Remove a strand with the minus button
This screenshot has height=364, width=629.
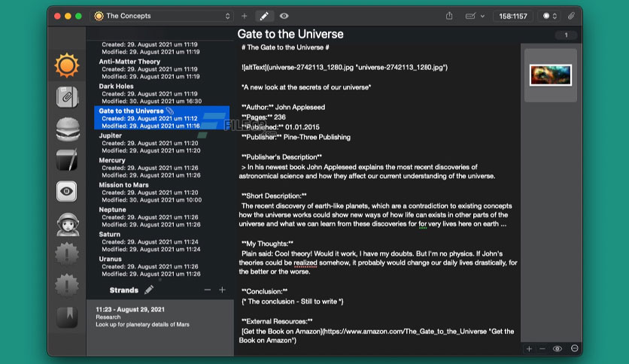click(x=208, y=290)
